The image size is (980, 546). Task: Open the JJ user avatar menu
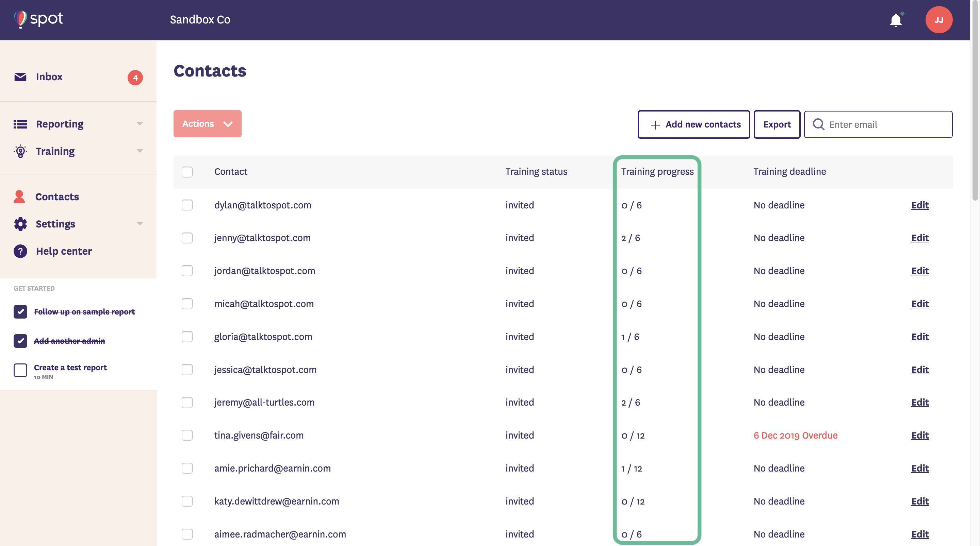(938, 20)
